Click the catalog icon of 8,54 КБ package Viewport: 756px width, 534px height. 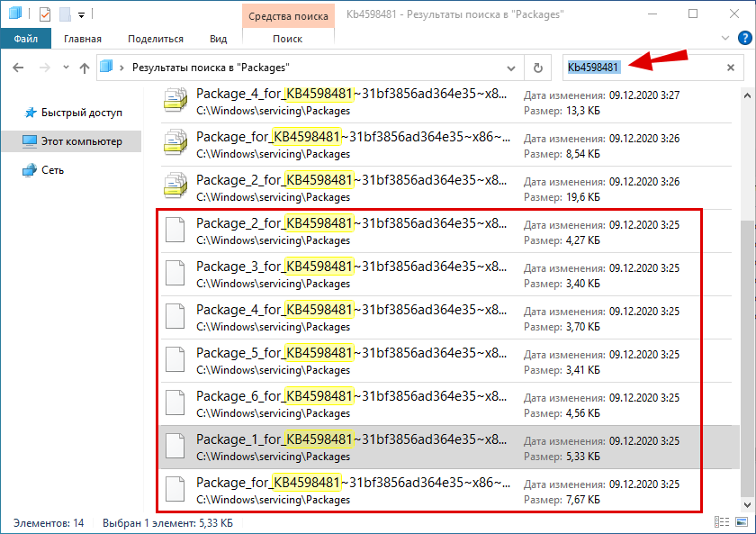[175, 142]
